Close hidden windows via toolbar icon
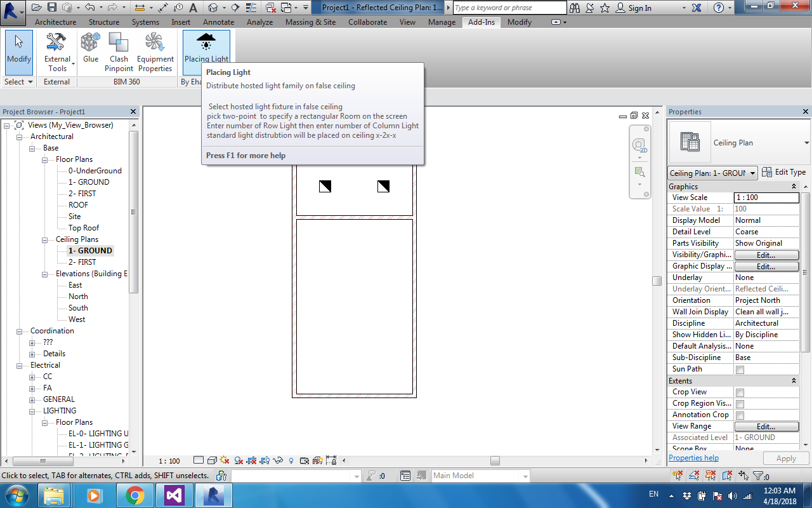This screenshot has height=508, width=812. pyautogui.click(x=271, y=8)
